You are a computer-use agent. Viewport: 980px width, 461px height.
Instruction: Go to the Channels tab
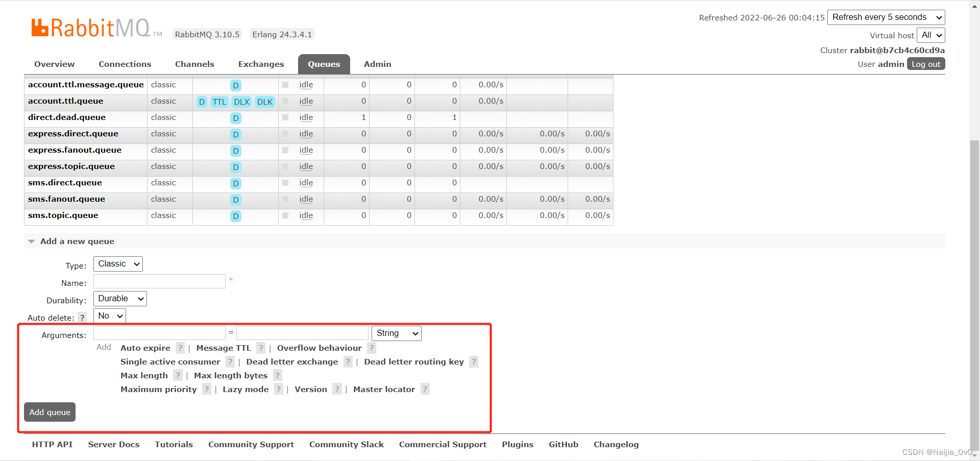194,64
